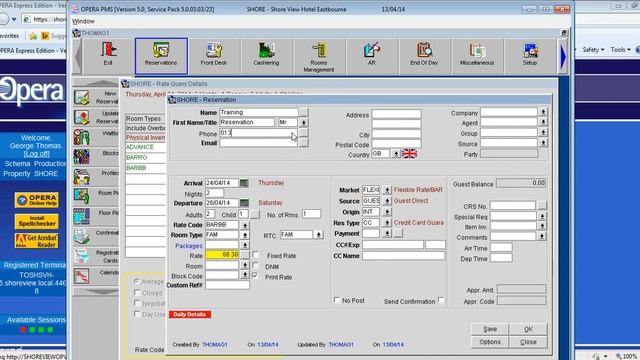640x360 pixels.
Task: Click the Daily Details red button
Action: (190, 314)
